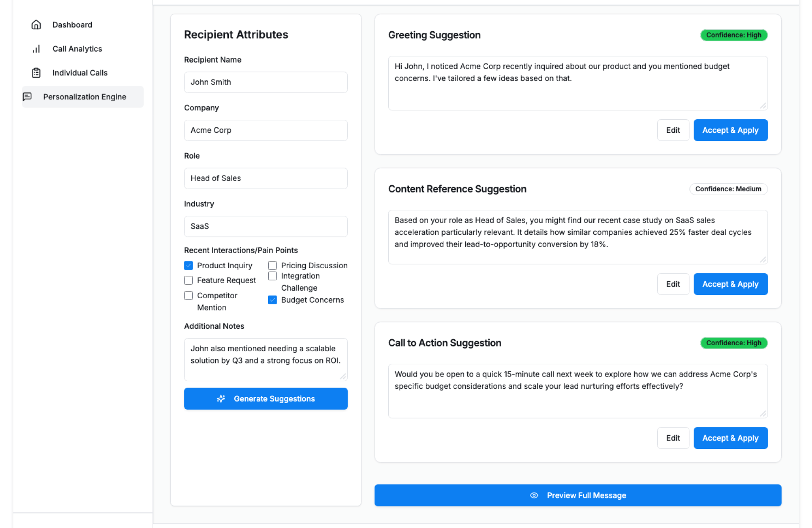Click the Personalization Engine message icon

click(27, 97)
